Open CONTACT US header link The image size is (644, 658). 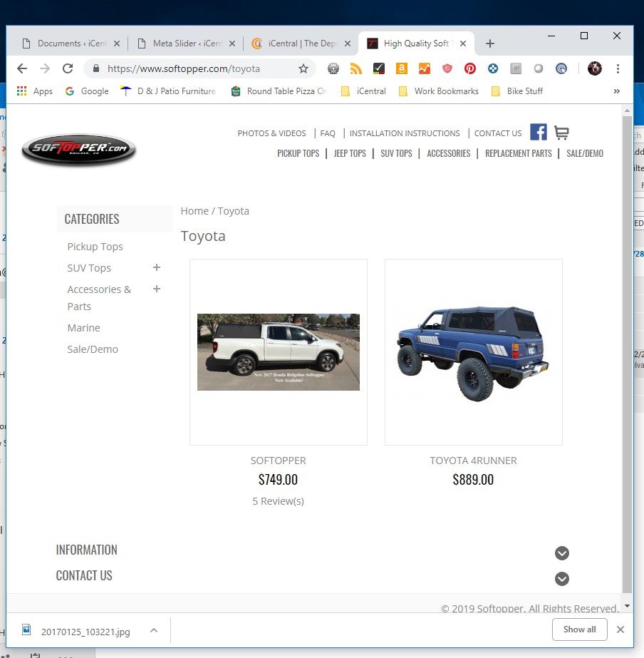[x=498, y=133]
